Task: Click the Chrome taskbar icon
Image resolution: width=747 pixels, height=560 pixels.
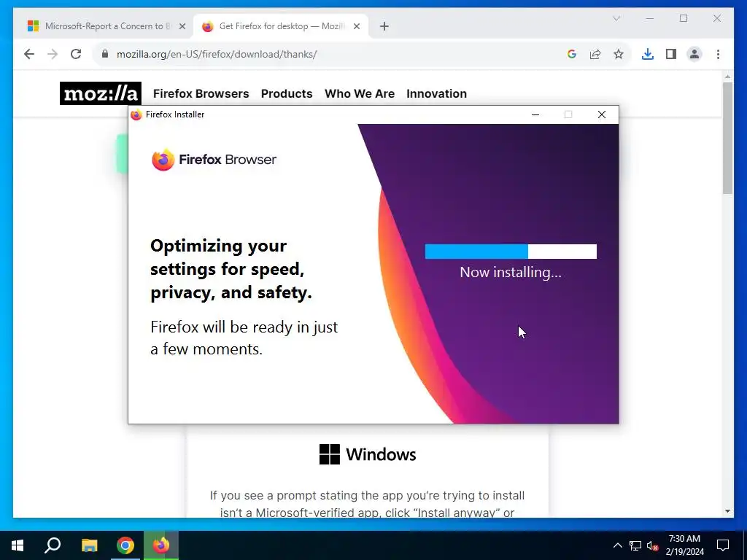Action: click(125, 545)
